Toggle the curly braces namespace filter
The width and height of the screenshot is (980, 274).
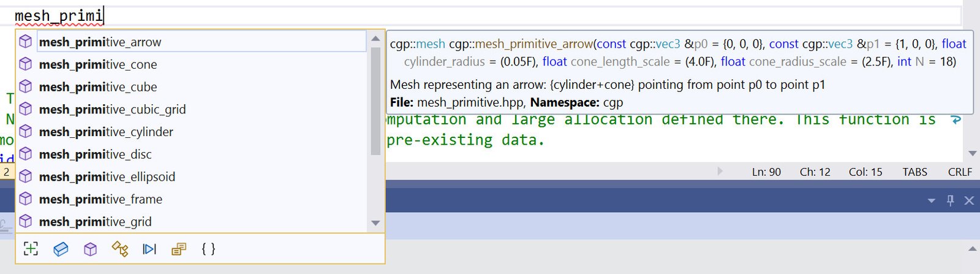(x=208, y=249)
